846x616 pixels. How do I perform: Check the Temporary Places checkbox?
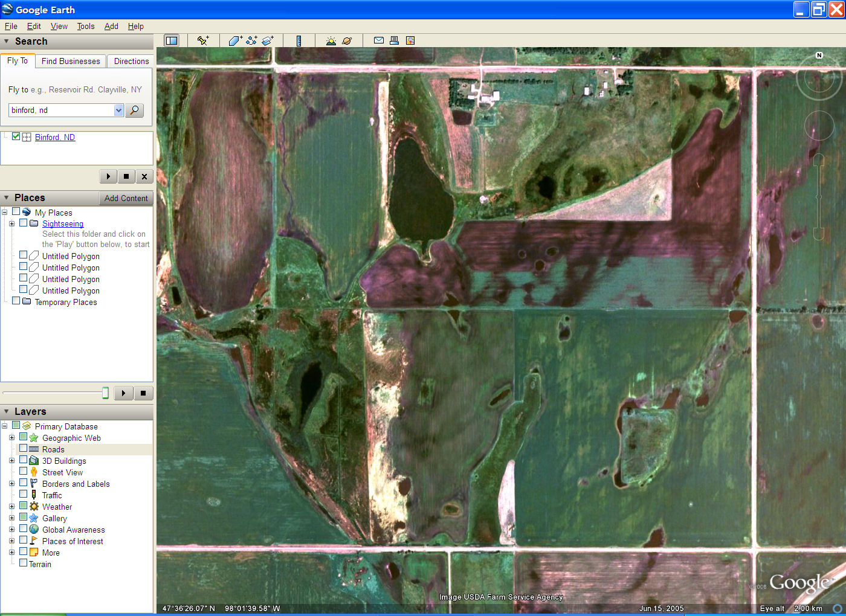[x=16, y=300]
